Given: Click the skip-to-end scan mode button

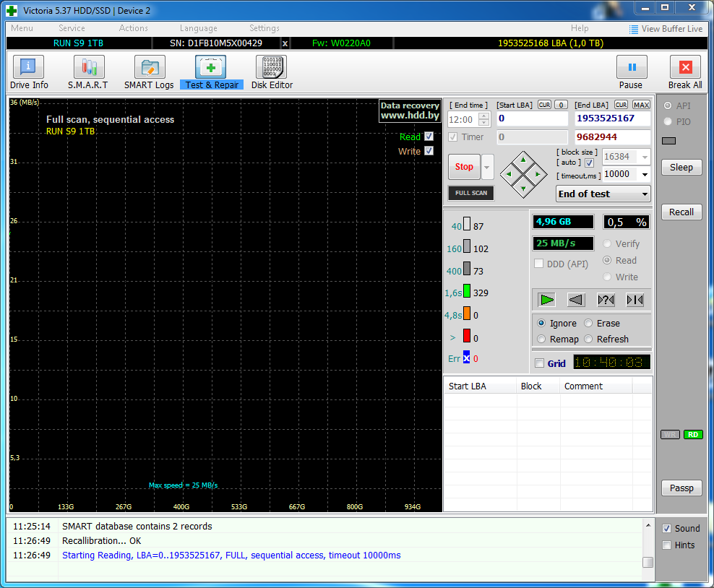Looking at the screenshot, I should coord(635,300).
